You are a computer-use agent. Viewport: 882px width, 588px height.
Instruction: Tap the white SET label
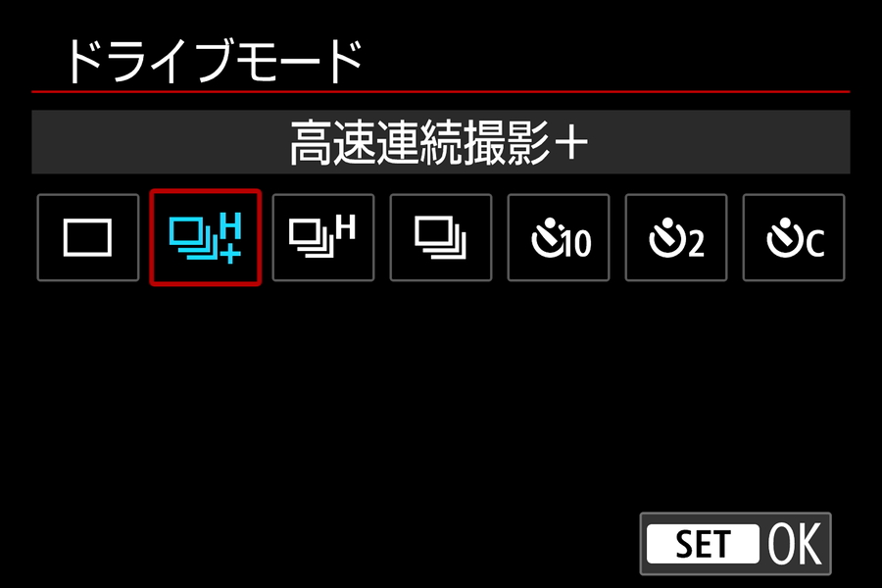coord(703,544)
